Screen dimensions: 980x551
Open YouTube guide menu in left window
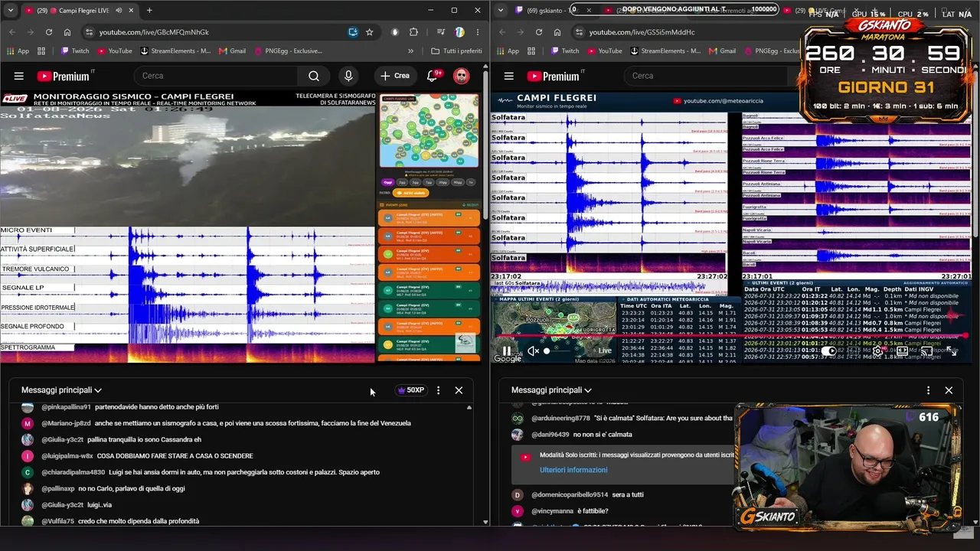pos(19,76)
